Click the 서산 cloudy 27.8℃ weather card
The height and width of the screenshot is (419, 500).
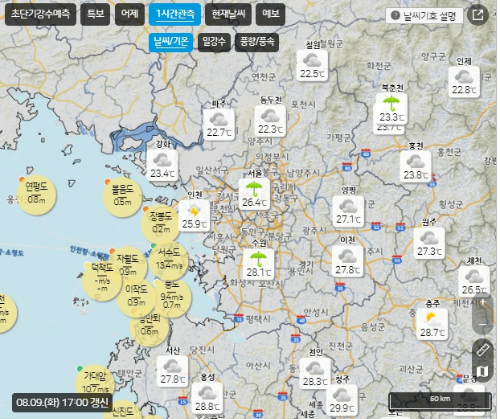(172, 371)
